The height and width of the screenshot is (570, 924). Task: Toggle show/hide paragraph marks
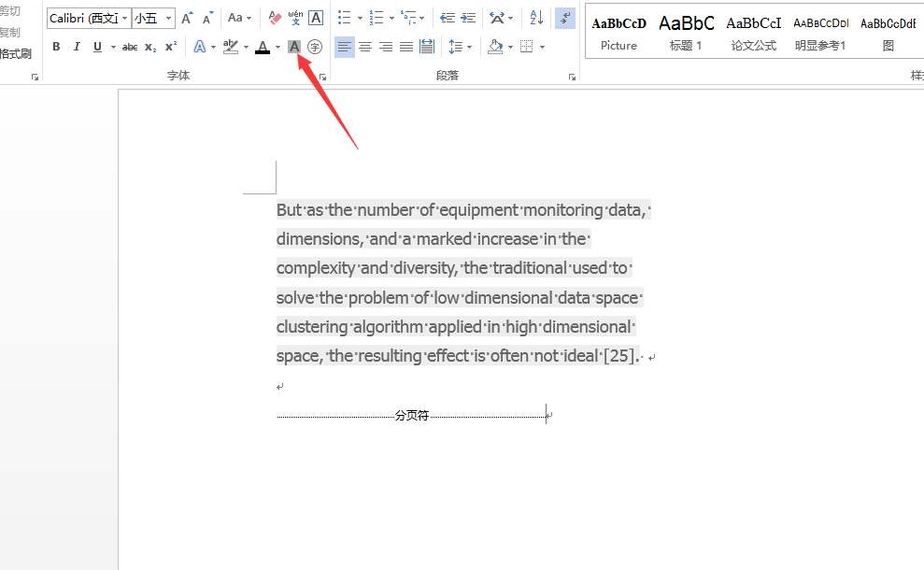pos(564,19)
